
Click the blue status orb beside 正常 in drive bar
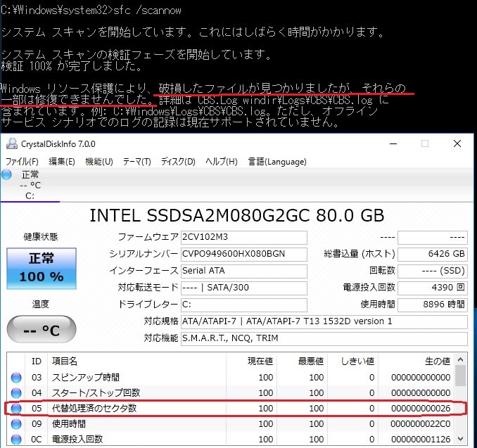point(6,174)
